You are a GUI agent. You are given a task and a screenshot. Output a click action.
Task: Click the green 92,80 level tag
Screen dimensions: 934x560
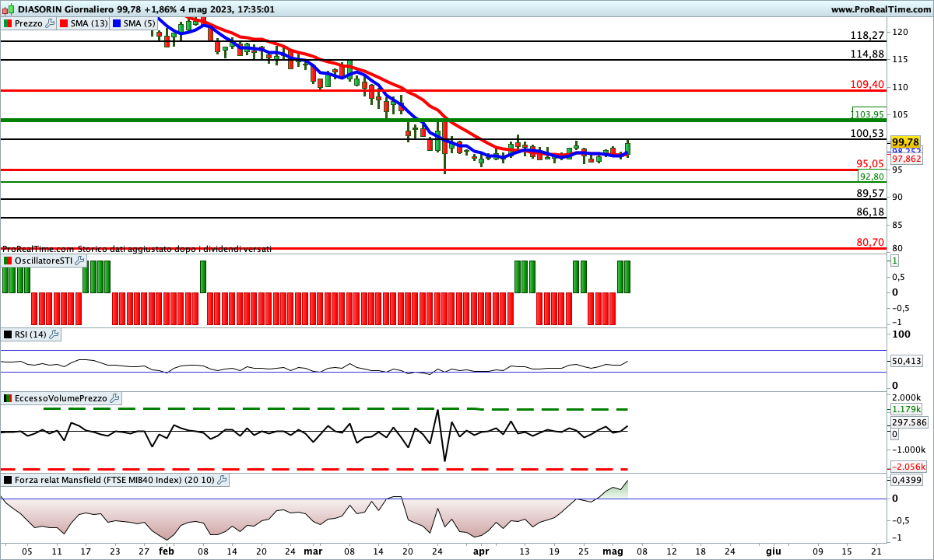pos(872,177)
